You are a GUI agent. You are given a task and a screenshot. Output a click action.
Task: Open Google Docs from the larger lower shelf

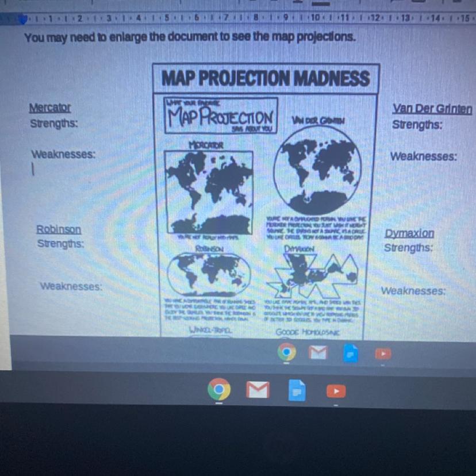(297, 390)
